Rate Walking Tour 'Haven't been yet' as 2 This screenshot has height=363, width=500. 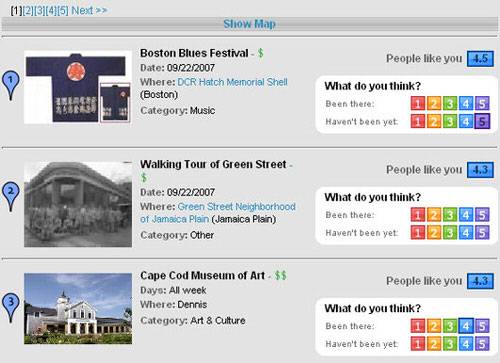pos(434,233)
